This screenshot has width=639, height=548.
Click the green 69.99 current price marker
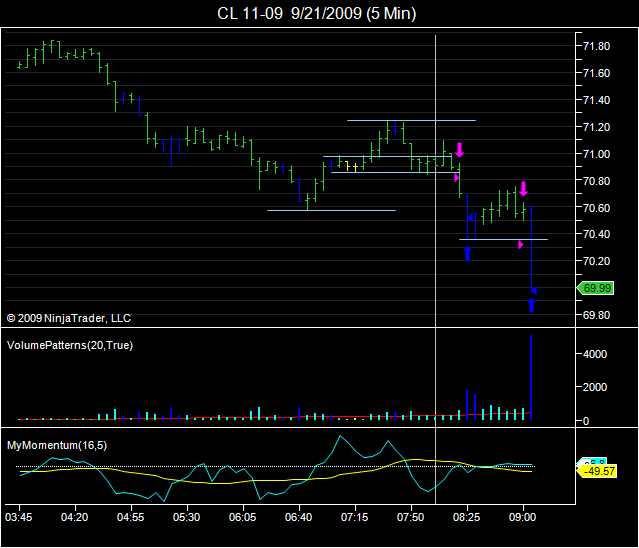point(595,288)
